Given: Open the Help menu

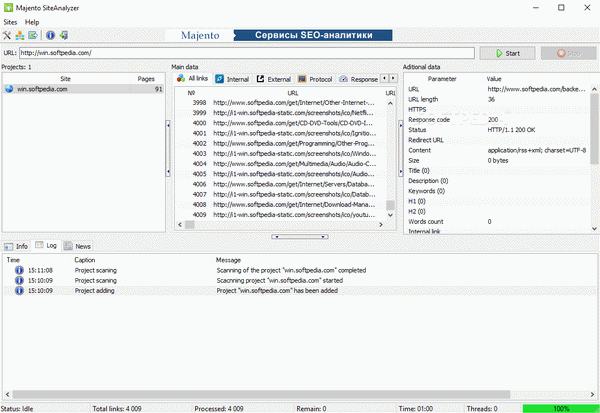Looking at the screenshot, I should click(32, 22).
